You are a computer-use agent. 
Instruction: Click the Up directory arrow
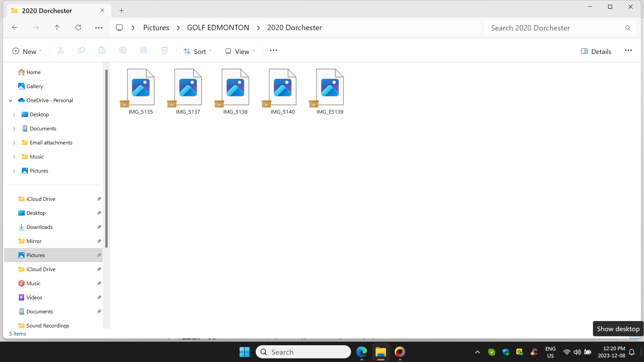point(57,27)
